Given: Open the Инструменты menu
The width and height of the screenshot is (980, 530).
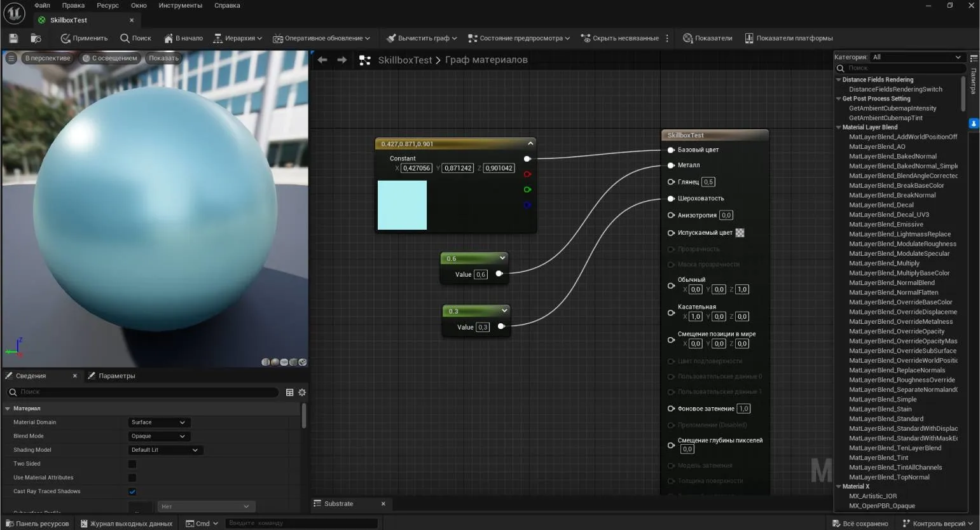Looking at the screenshot, I should pos(180,5).
